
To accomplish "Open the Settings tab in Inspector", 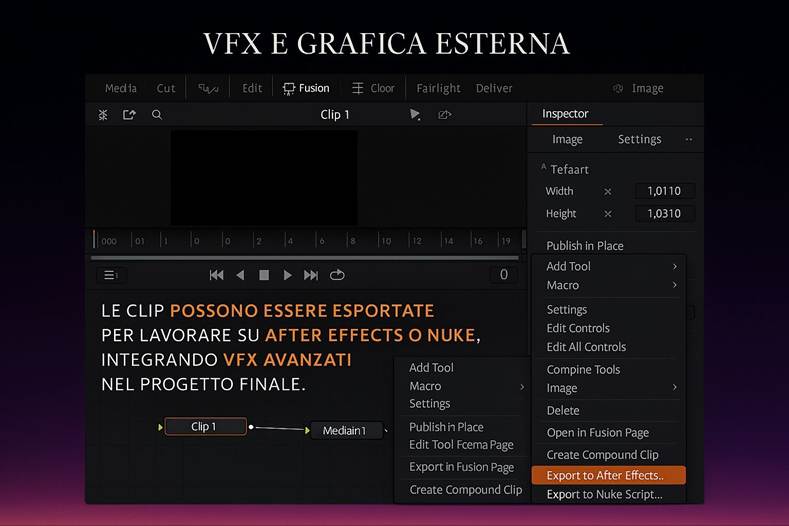I will (x=639, y=139).
